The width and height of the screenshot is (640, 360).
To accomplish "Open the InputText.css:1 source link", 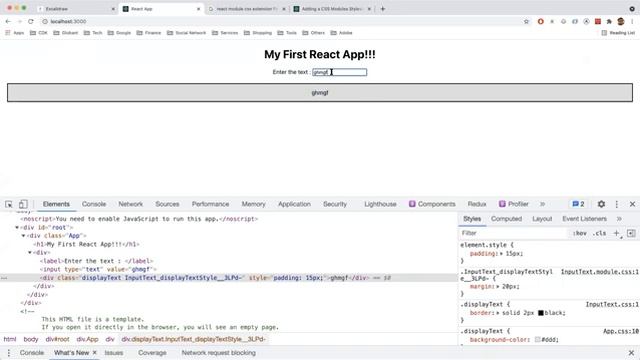I will click(x=613, y=304).
